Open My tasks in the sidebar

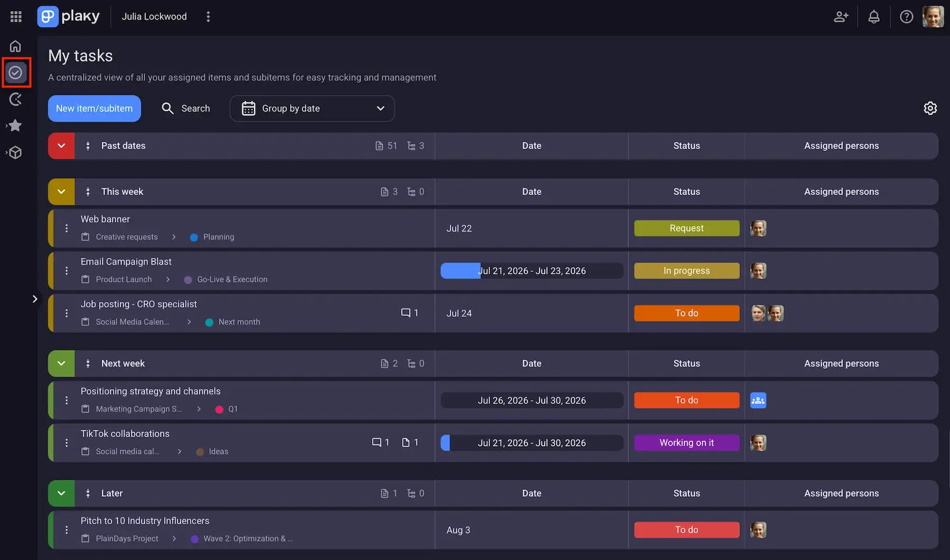tap(16, 72)
